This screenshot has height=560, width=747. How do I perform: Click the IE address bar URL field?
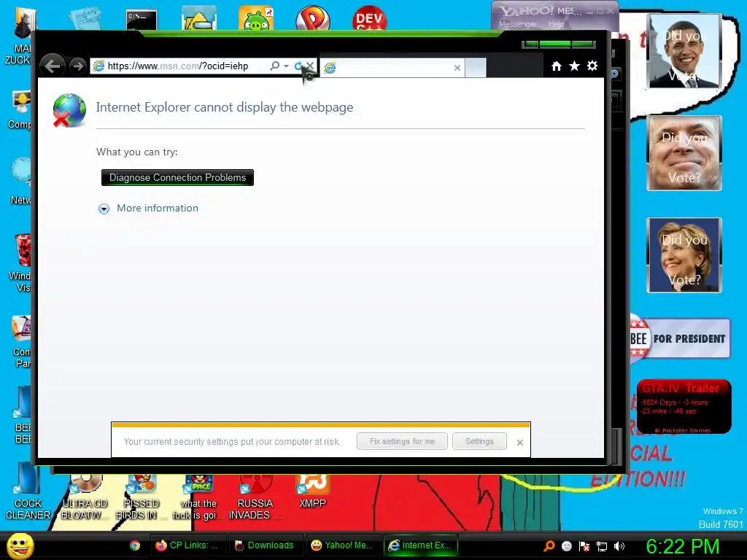point(179,66)
